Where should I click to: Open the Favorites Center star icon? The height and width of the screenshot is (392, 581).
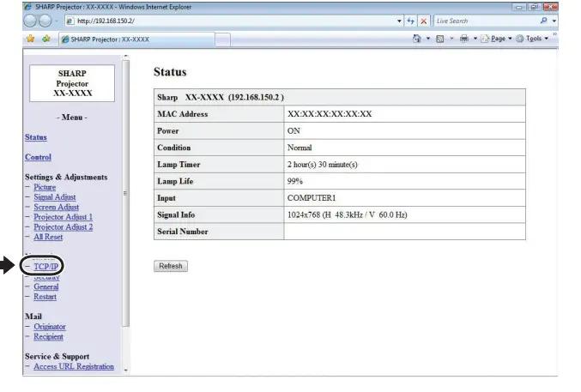30,39
